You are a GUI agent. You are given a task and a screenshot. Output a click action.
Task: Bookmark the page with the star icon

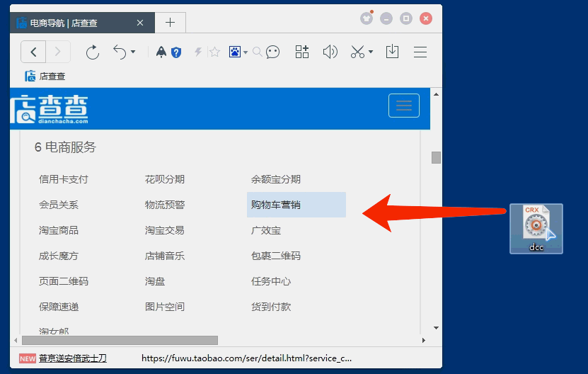point(214,52)
